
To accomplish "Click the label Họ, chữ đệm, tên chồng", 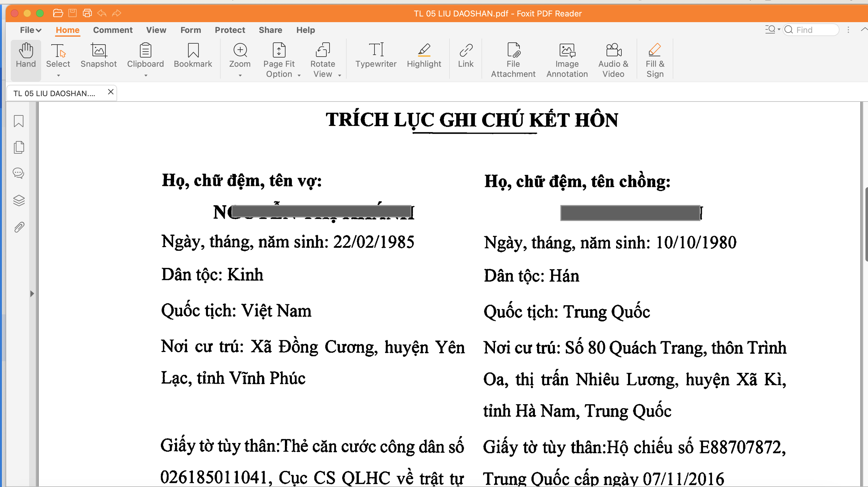I will pos(577,182).
